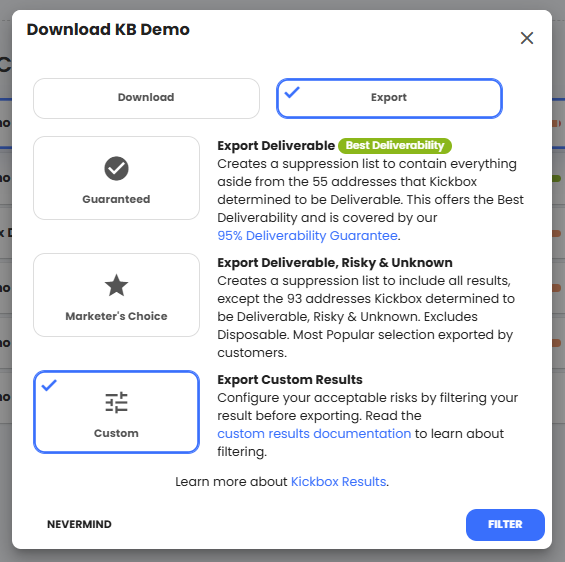Click the star Marketer's Choice icon

(x=116, y=285)
